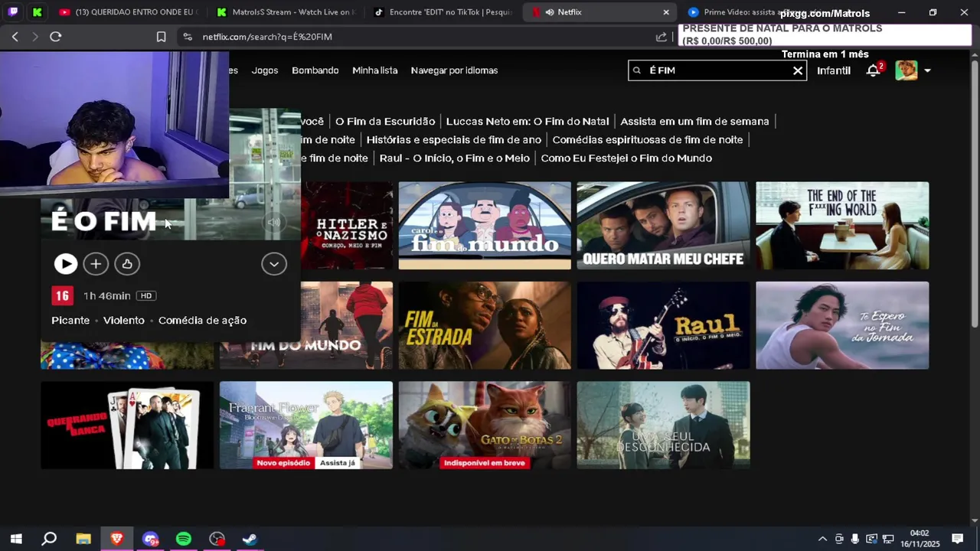Focus the Netflix search input field
Screen dimensions: 980x551
(716, 70)
